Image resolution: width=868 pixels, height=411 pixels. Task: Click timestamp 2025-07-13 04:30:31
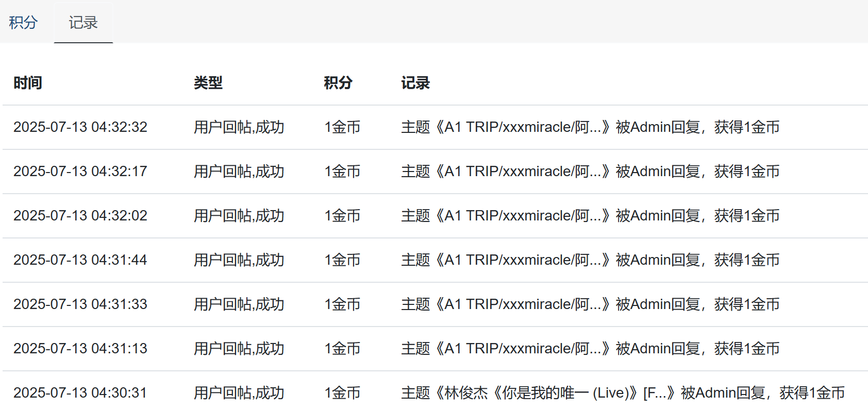[x=80, y=392]
